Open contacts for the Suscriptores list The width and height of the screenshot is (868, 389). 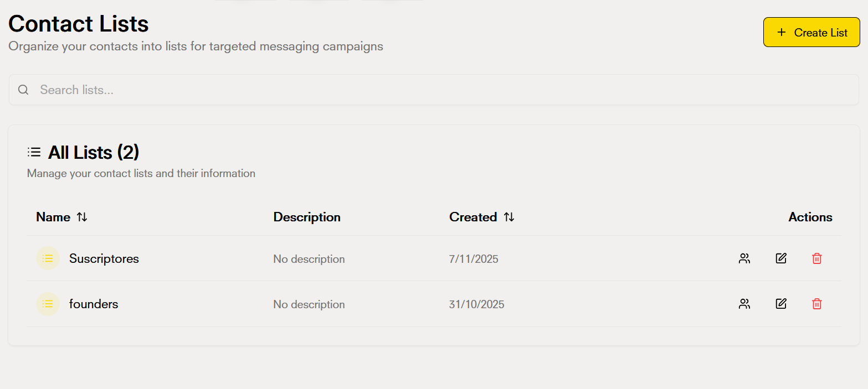[744, 258]
